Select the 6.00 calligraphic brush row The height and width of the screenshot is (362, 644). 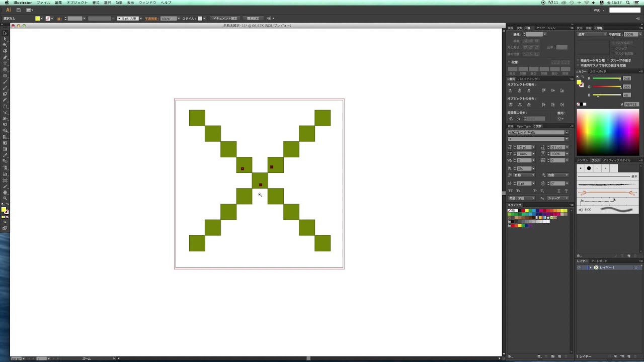(x=607, y=209)
